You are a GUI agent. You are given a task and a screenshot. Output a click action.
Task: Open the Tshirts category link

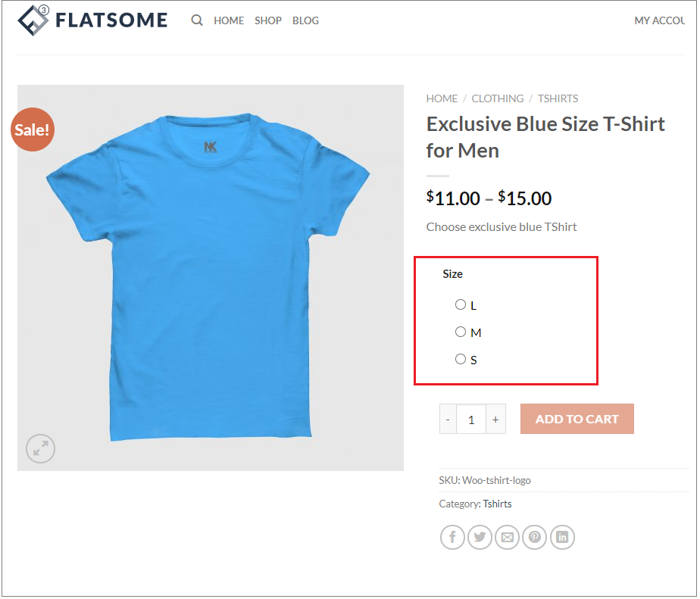[x=497, y=504]
